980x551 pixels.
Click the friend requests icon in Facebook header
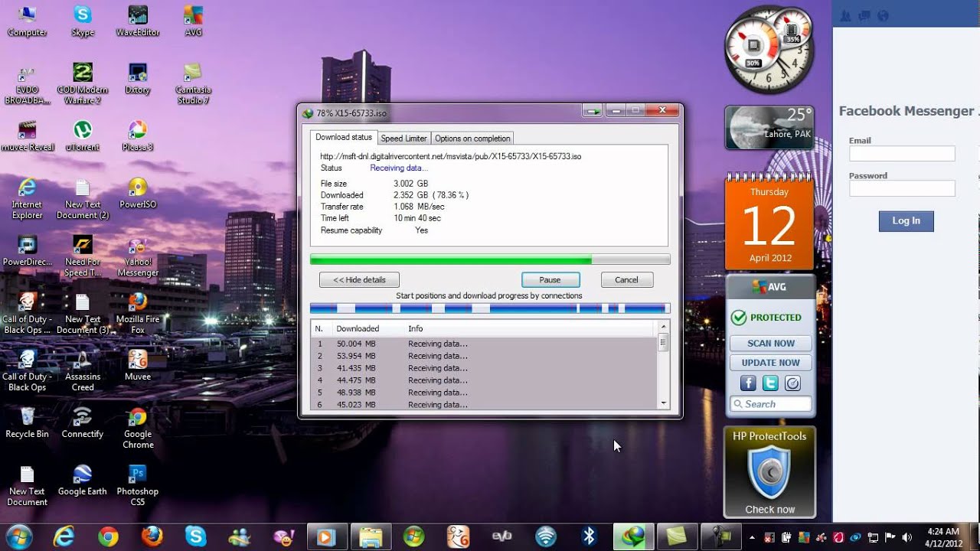pyautogui.click(x=846, y=15)
